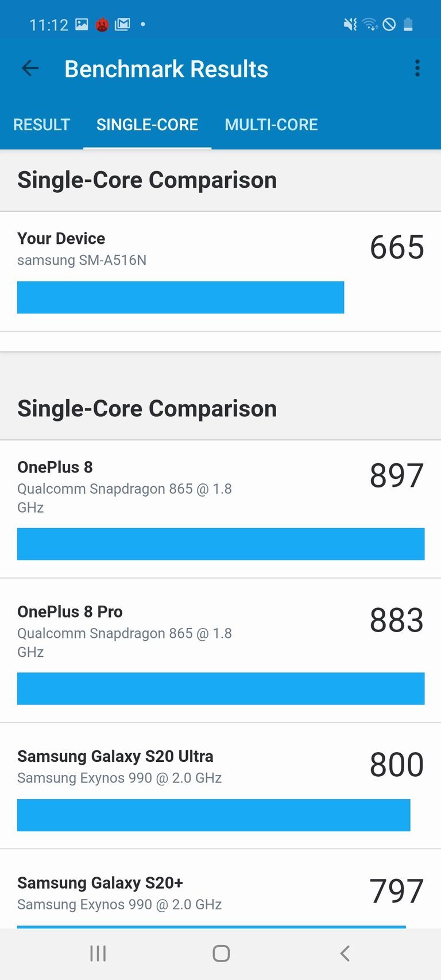Tap the muted sound status icon
The height and width of the screenshot is (980, 441).
point(350,24)
